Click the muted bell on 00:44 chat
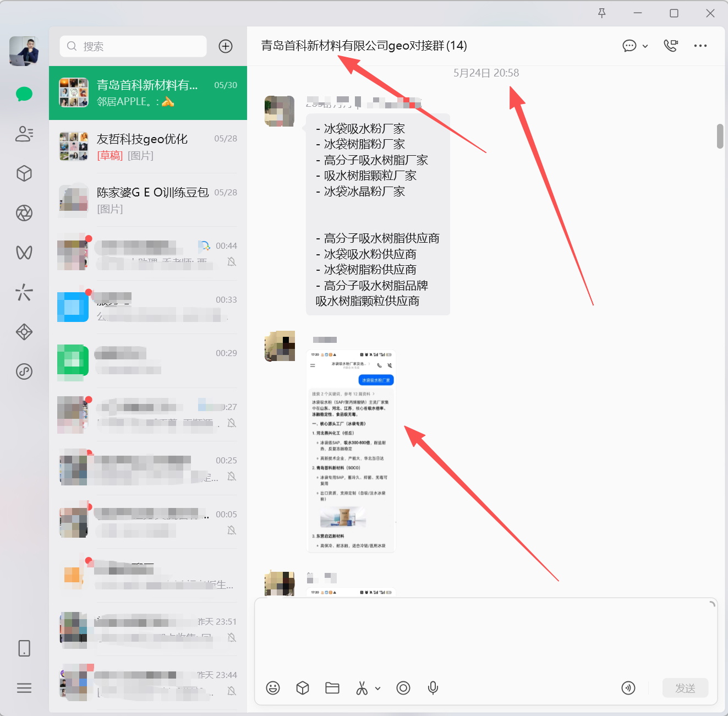 pos(232,261)
